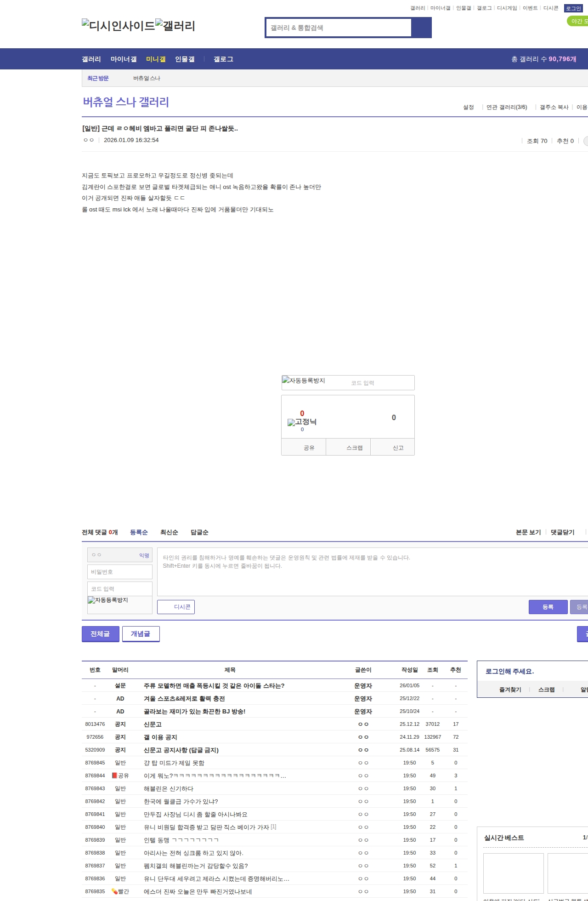588x901 pixels.
Task: Open the 설정 settings dropdown
Action: pyautogui.click(x=469, y=107)
